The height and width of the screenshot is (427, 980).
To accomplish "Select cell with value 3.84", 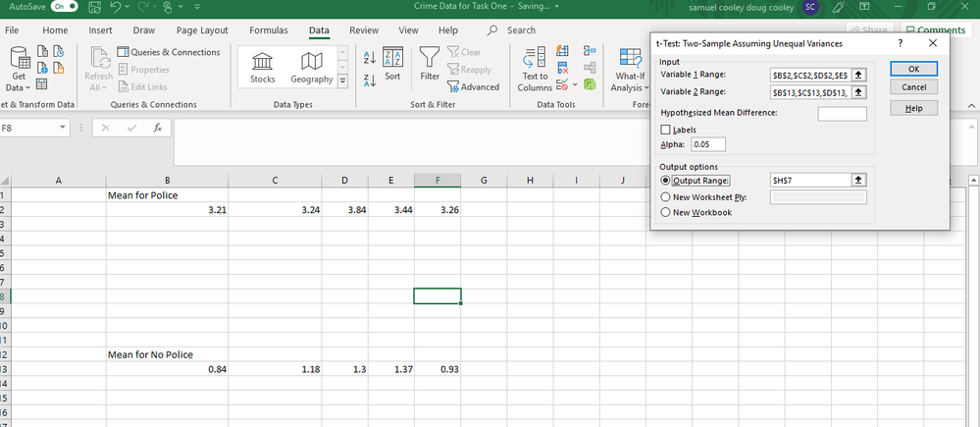I will tap(345, 210).
